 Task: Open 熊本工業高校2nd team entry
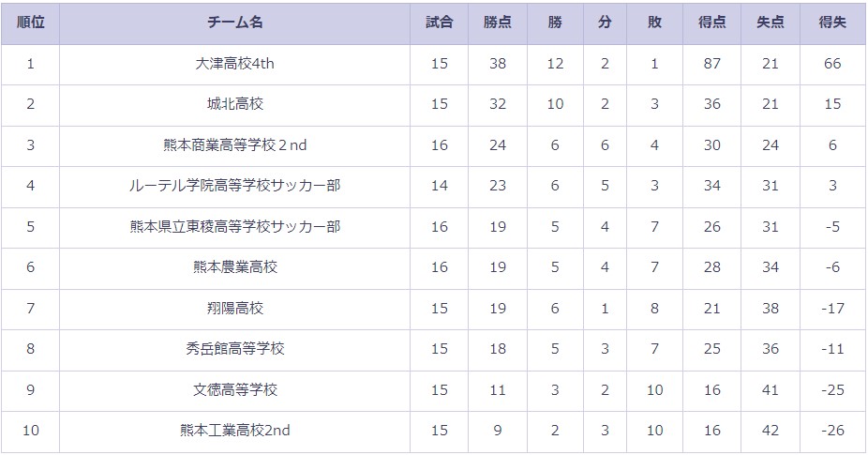click(234, 430)
